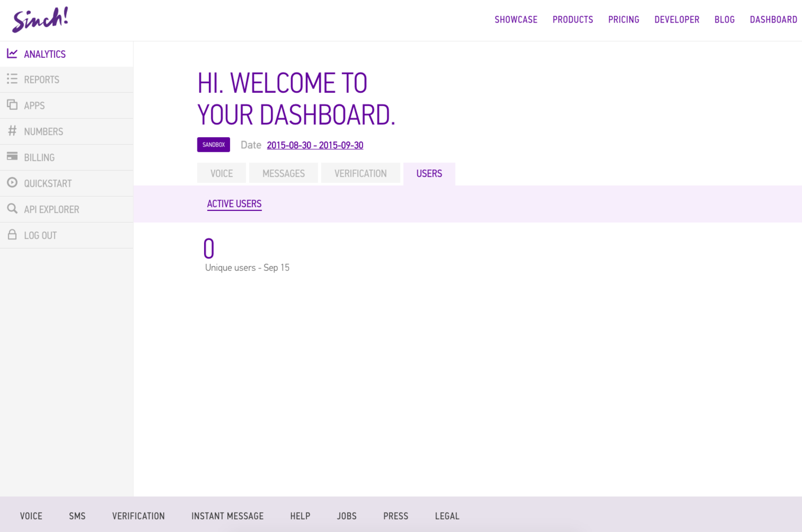Open Showcase in top navigation

516,20
